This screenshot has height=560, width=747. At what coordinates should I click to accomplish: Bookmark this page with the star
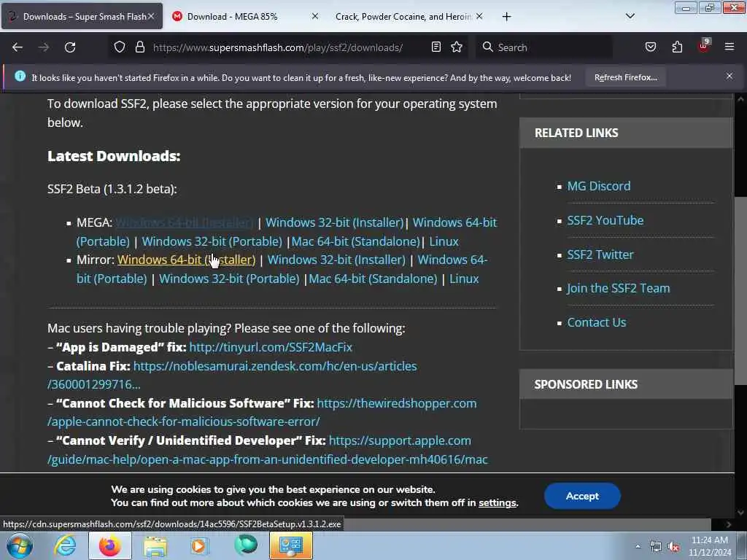pyautogui.click(x=457, y=47)
